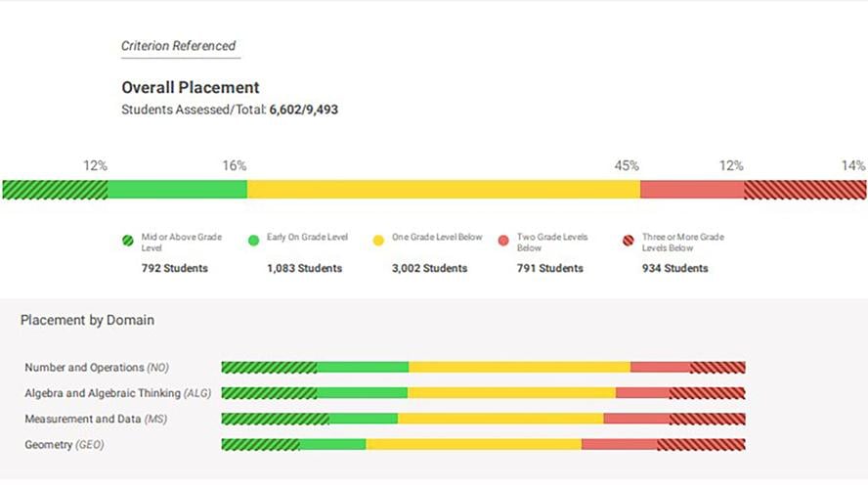Viewport: 868px width, 489px height.
Task: Click the One Grade Level Below yellow legend dot
Action: [378, 241]
